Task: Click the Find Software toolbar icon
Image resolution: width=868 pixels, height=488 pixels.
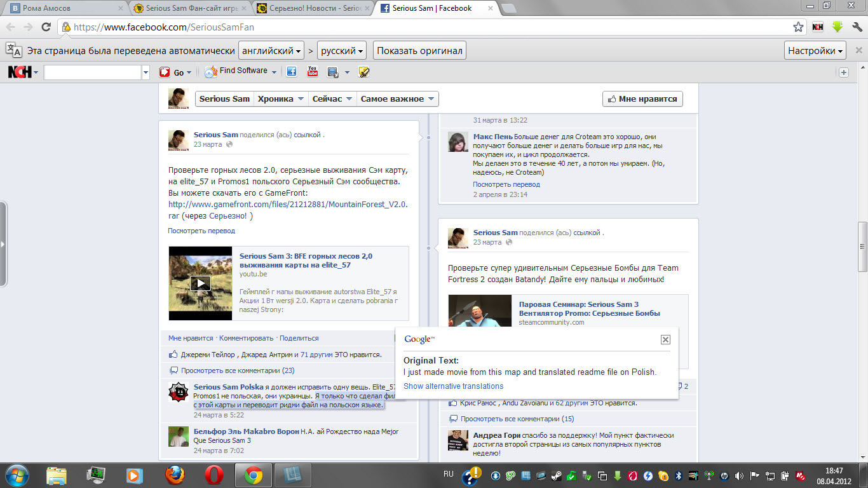Action: click(211, 72)
